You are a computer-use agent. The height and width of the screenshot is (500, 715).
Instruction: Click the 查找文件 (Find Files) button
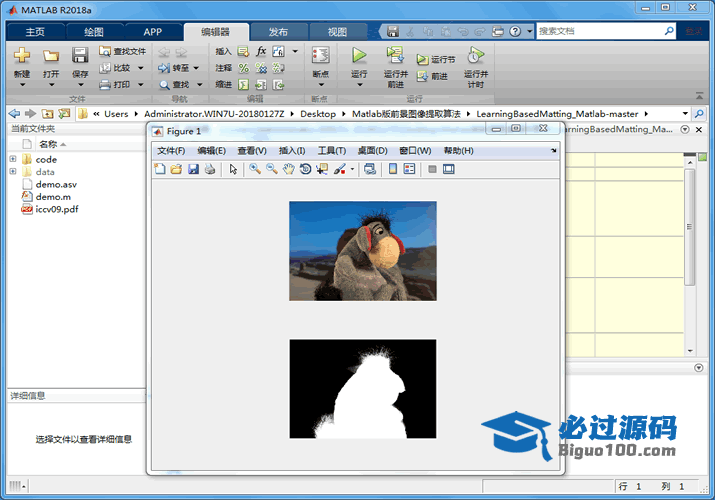(x=122, y=51)
